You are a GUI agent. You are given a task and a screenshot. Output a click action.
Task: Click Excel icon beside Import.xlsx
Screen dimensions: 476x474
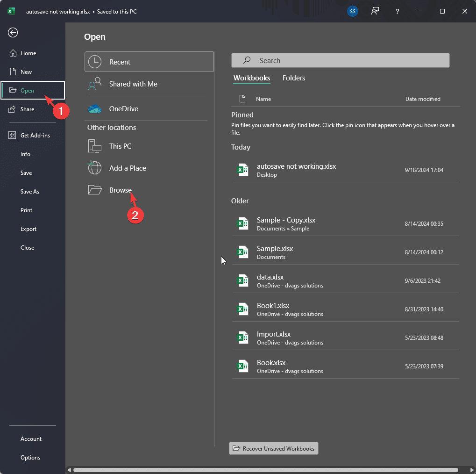[242, 338]
